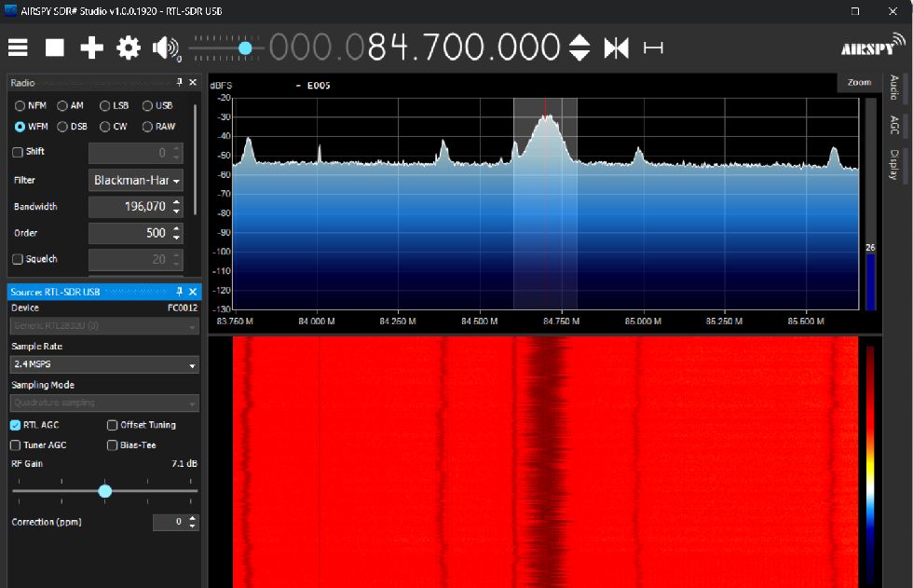This screenshot has height=588, width=913.
Task: Open the hamburger main menu
Action: point(19,48)
